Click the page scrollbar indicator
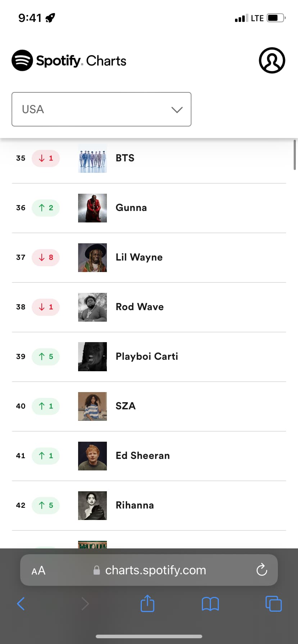 pyautogui.click(x=295, y=155)
